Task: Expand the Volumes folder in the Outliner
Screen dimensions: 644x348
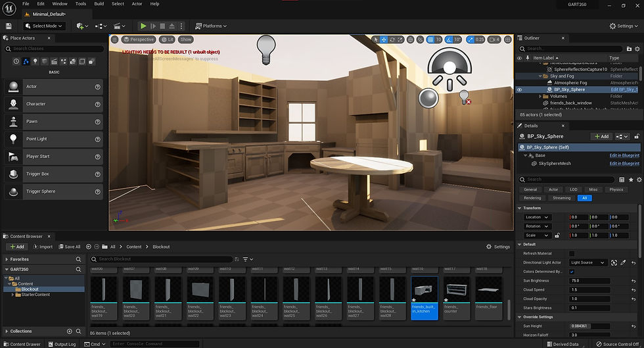Action: click(x=540, y=96)
